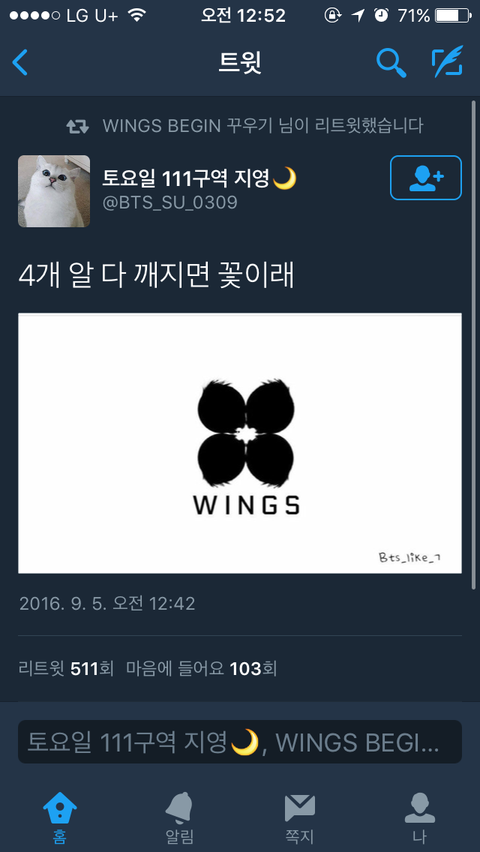Open the WINGS flower image
The height and width of the screenshot is (852, 480).
240,443
